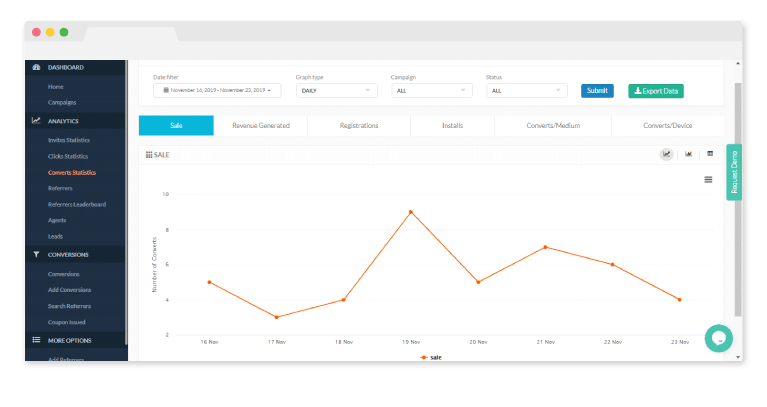Click the 21 Nov data point
Screen dimensions: 767x407
pyautogui.click(x=545, y=247)
